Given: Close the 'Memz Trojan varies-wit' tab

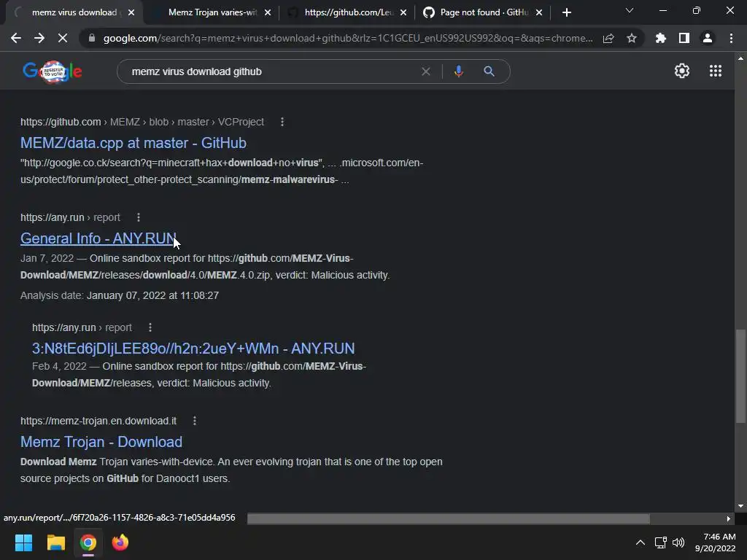Looking at the screenshot, I should tap(268, 12).
